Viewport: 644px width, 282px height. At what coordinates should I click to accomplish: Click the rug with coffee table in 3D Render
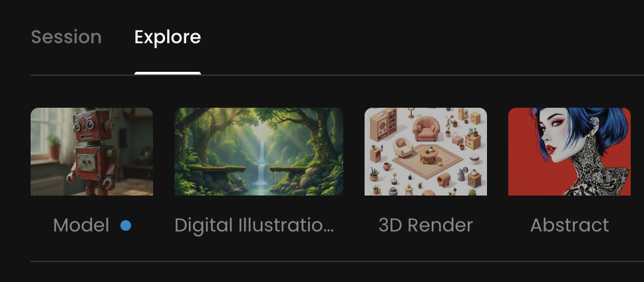428,159
